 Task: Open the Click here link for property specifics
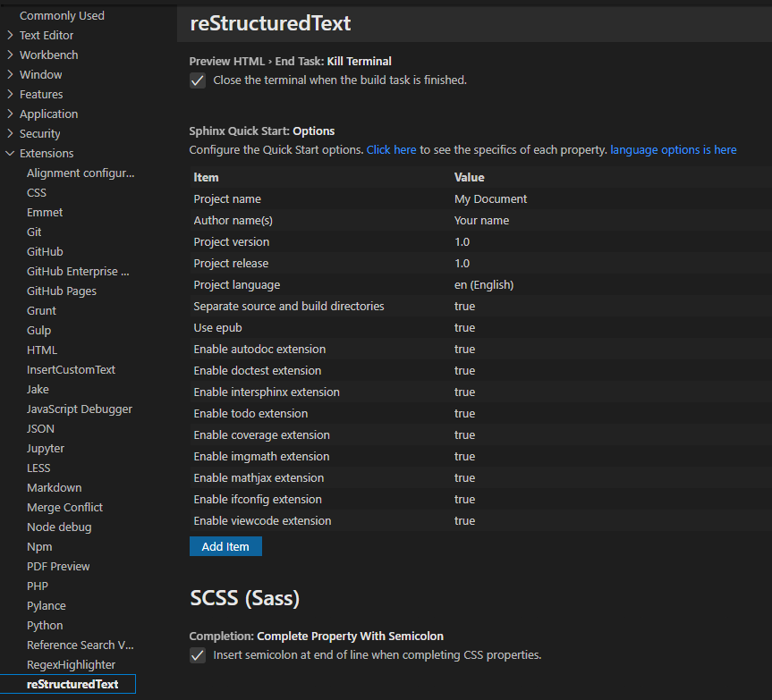tap(391, 149)
